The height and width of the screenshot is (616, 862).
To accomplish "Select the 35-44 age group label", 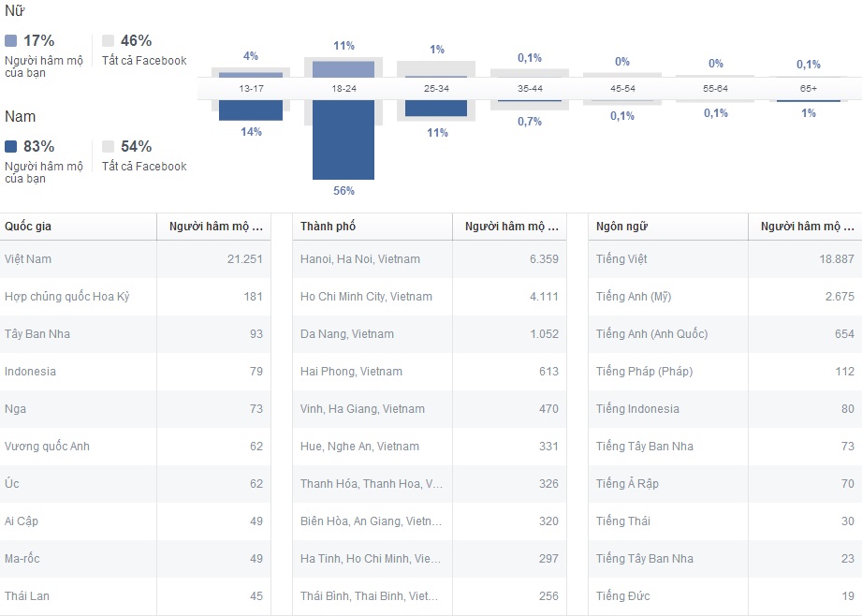I will (529, 88).
